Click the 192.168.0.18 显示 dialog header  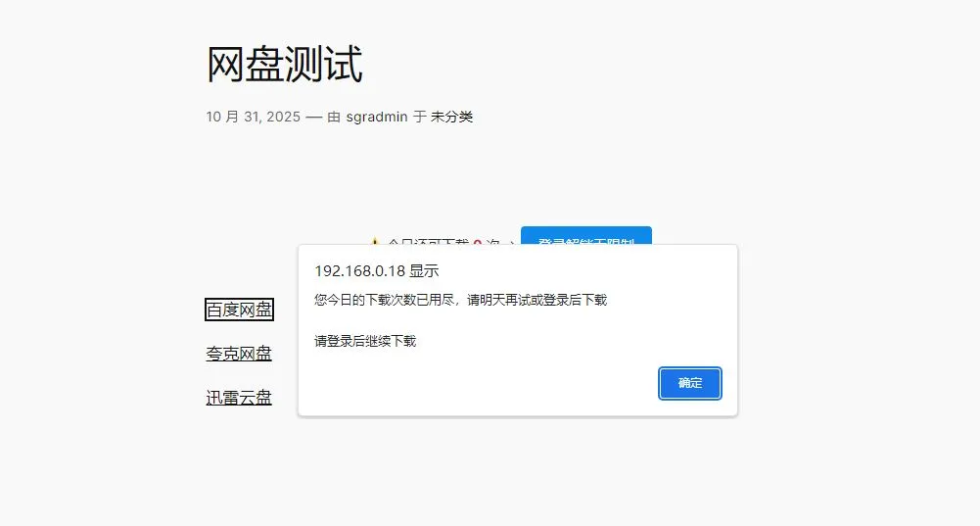[x=377, y=270]
